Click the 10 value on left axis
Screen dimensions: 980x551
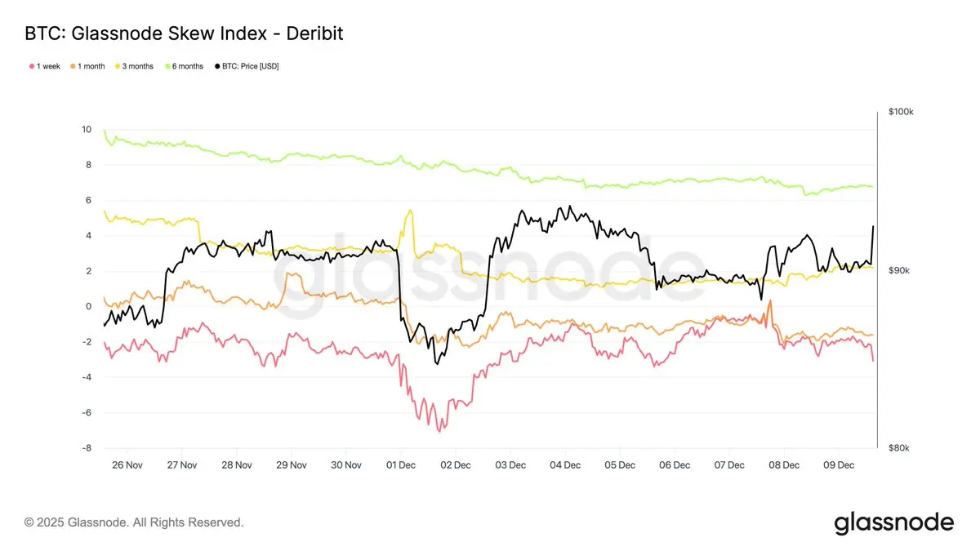click(87, 129)
